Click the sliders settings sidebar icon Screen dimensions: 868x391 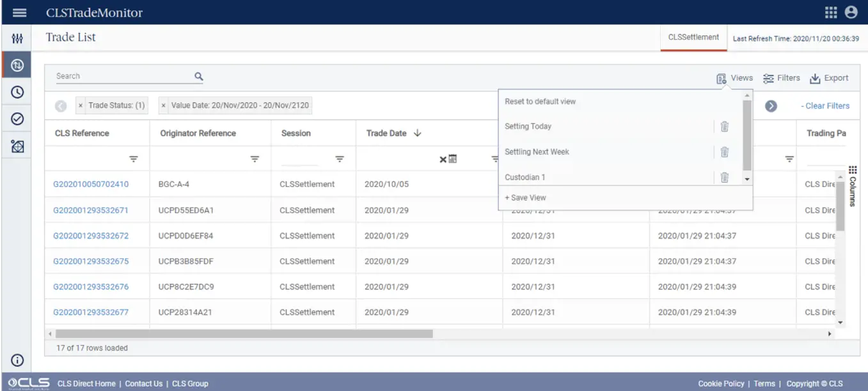pyautogui.click(x=18, y=40)
